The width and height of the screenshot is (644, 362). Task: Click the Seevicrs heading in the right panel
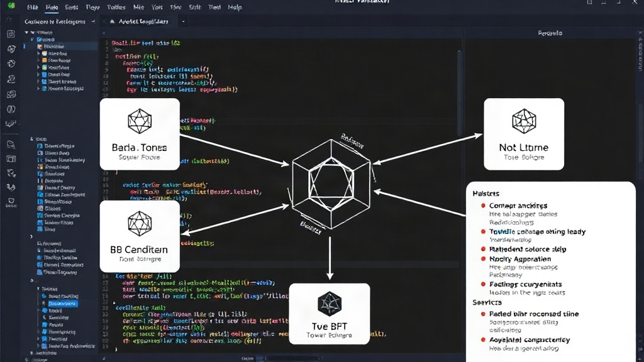coord(487,302)
